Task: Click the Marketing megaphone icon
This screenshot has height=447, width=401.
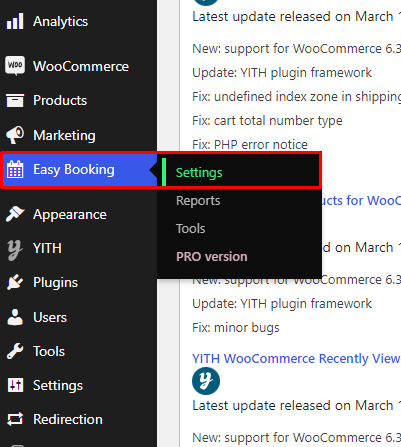Action: click(x=15, y=135)
